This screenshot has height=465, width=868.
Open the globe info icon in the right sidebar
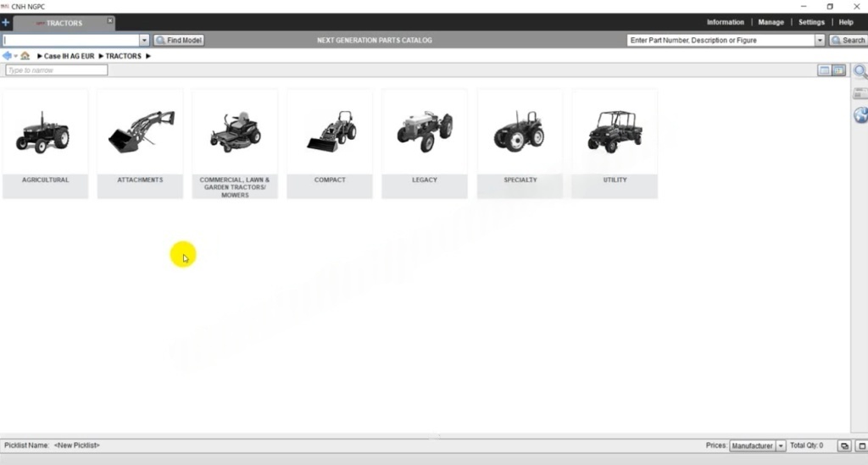(860, 114)
